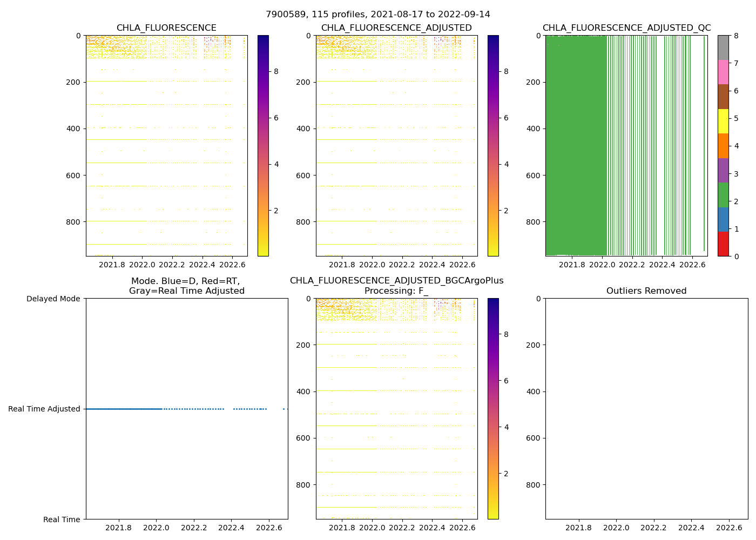Select the brown swatch in QC colorbar
This screenshot has height=540, width=756.
coord(723,97)
